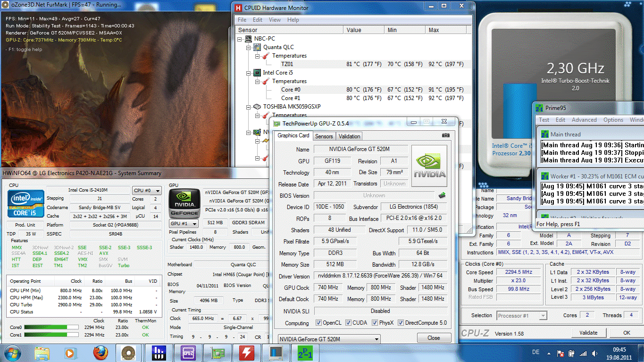
Task: Click the Sensor column header in HWMonitor
Action: point(290,30)
